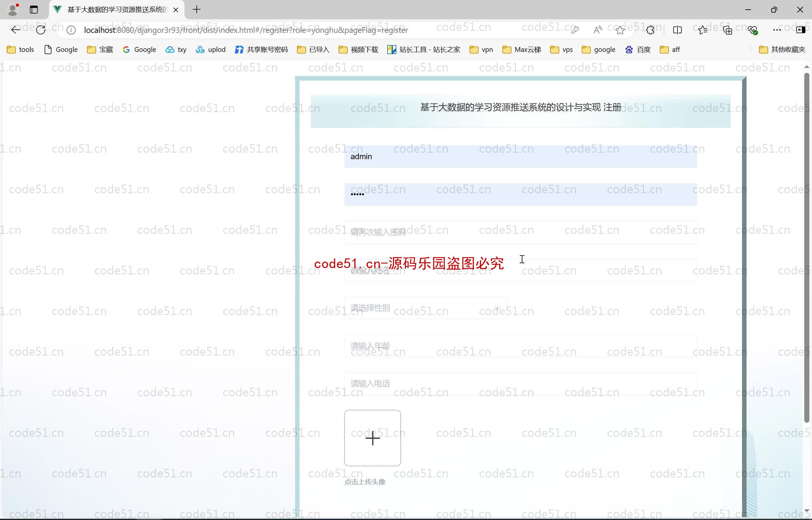Viewport: 812px width, 520px height.
Task: Click the scrollbar up arrow
Action: (807, 67)
